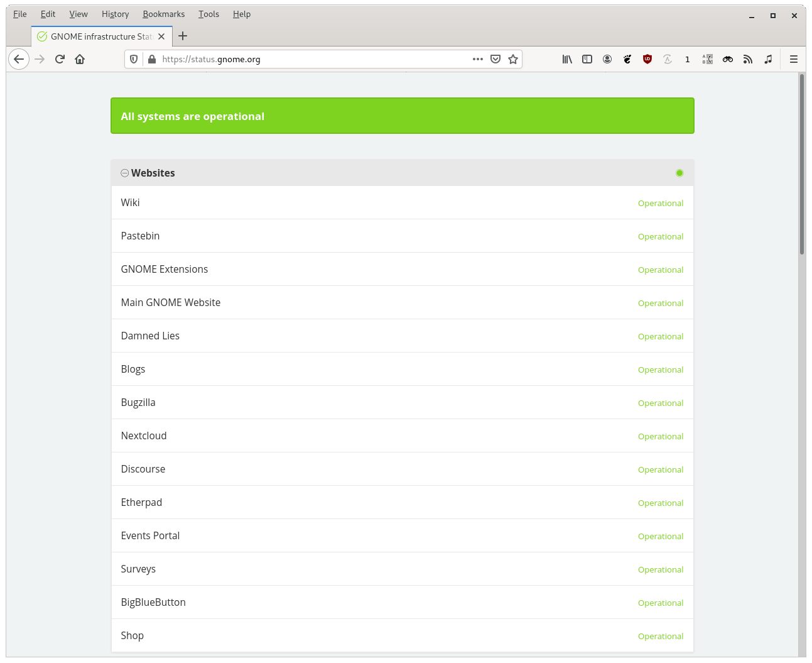Click the Pastebin row

coord(403,236)
